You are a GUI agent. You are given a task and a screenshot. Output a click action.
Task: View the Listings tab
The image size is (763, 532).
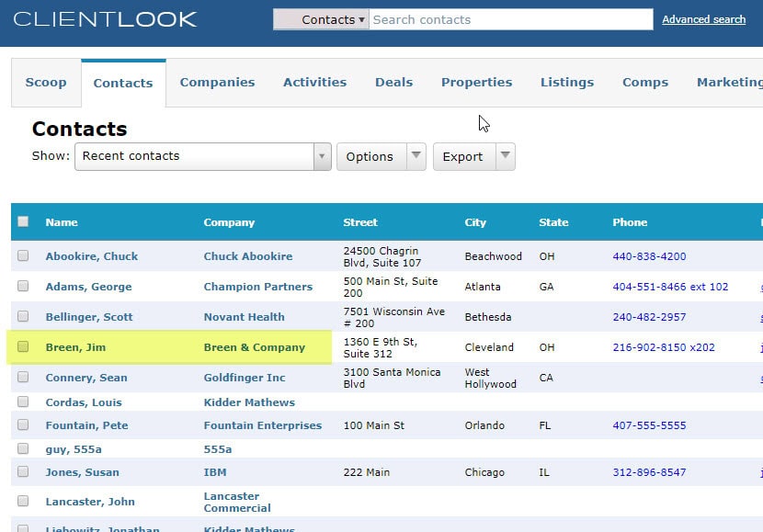point(567,82)
